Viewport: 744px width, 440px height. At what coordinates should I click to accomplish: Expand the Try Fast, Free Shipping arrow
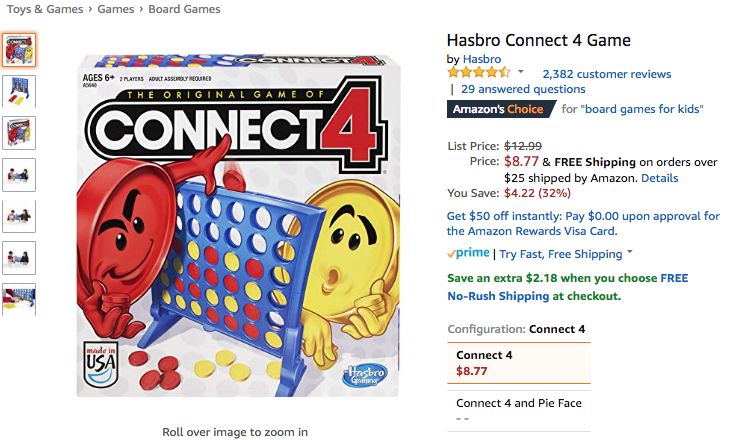(630, 254)
